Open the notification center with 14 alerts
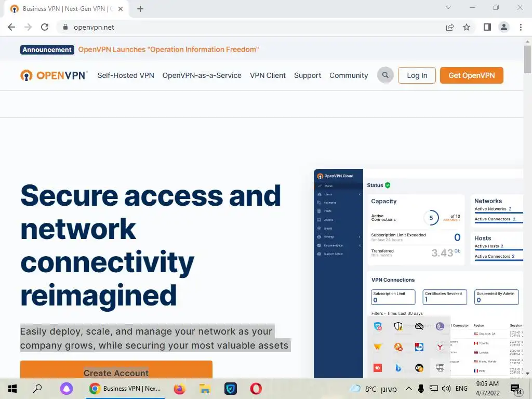The width and height of the screenshot is (532, 399). coord(516,389)
